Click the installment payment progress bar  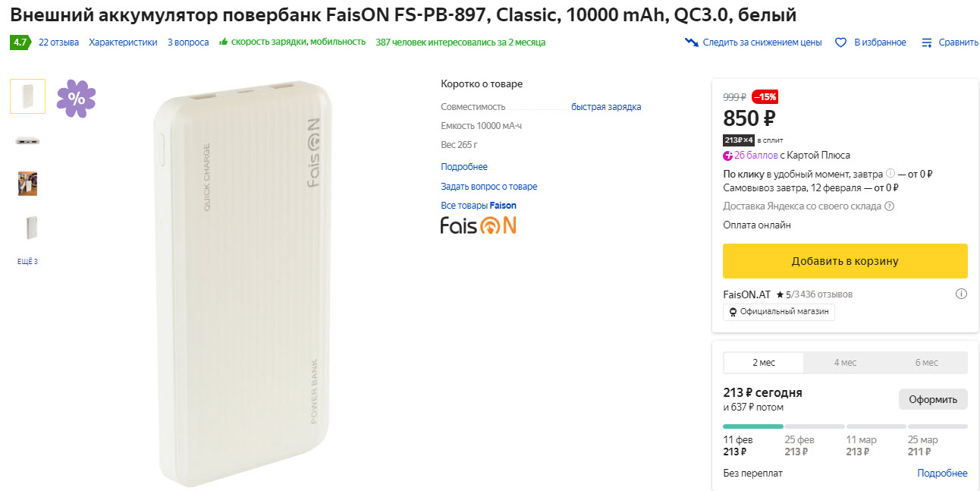click(x=844, y=426)
